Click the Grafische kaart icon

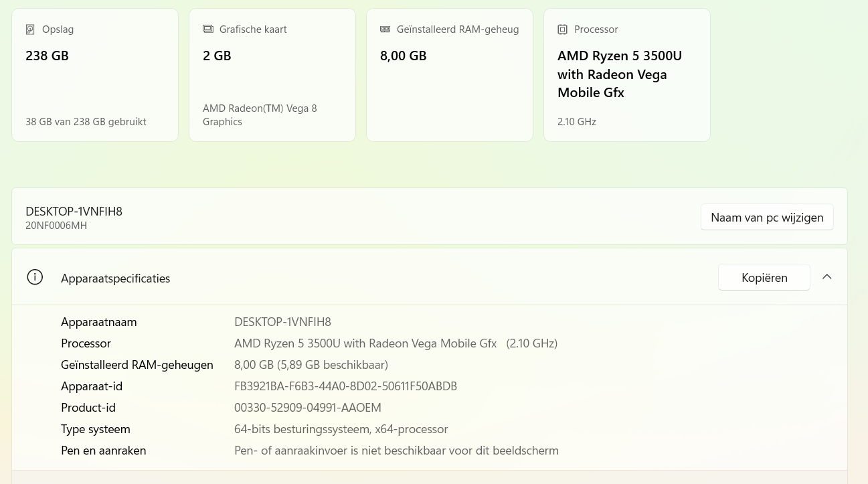click(207, 29)
